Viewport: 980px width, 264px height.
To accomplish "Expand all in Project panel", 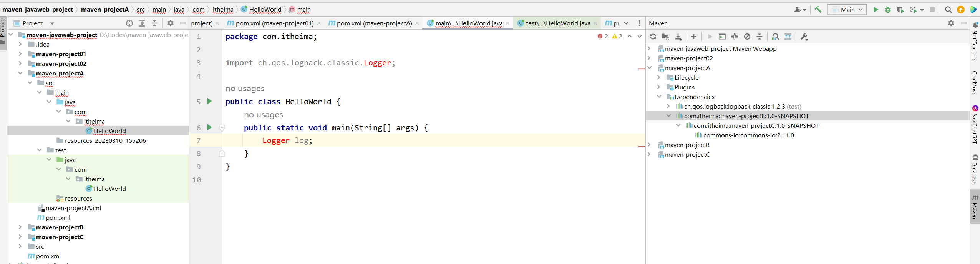I will point(142,23).
